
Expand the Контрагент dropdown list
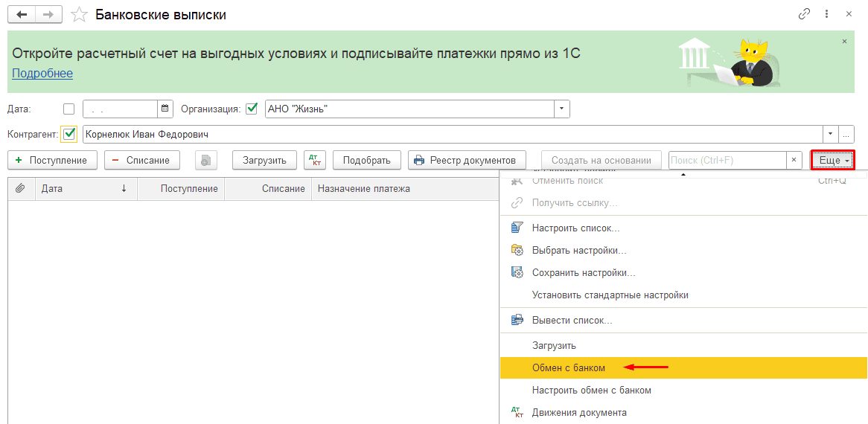click(830, 134)
